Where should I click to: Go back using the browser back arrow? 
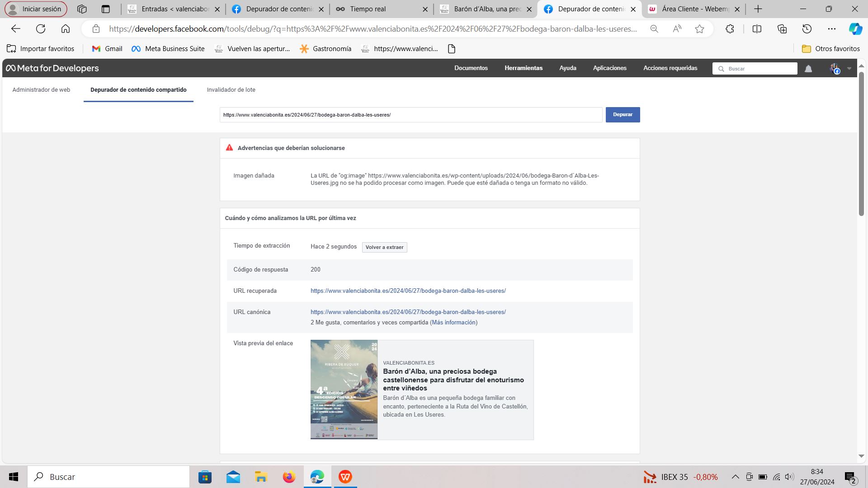tap(16, 29)
